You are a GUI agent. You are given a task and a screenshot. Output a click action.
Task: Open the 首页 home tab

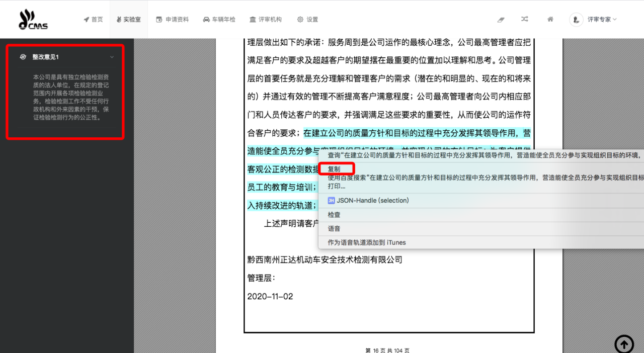pyautogui.click(x=93, y=20)
